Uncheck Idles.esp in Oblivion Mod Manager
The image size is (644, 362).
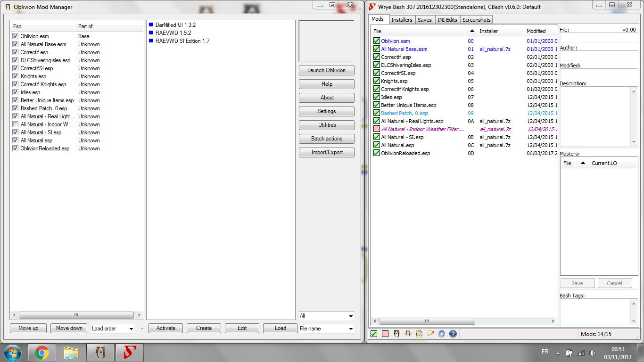click(16, 92)
